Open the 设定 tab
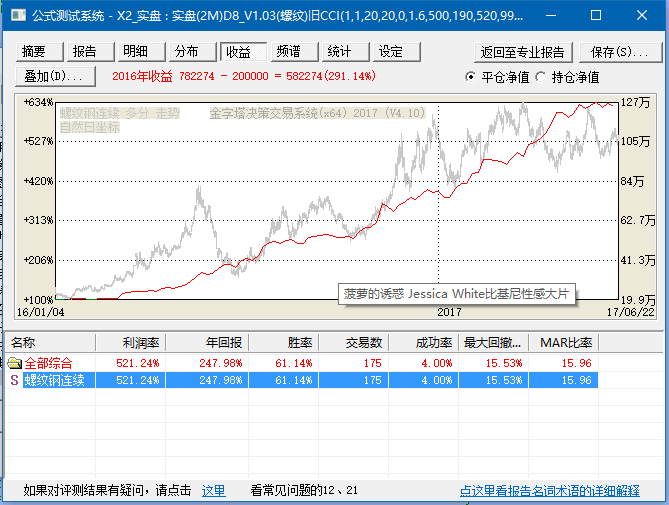 391,52
